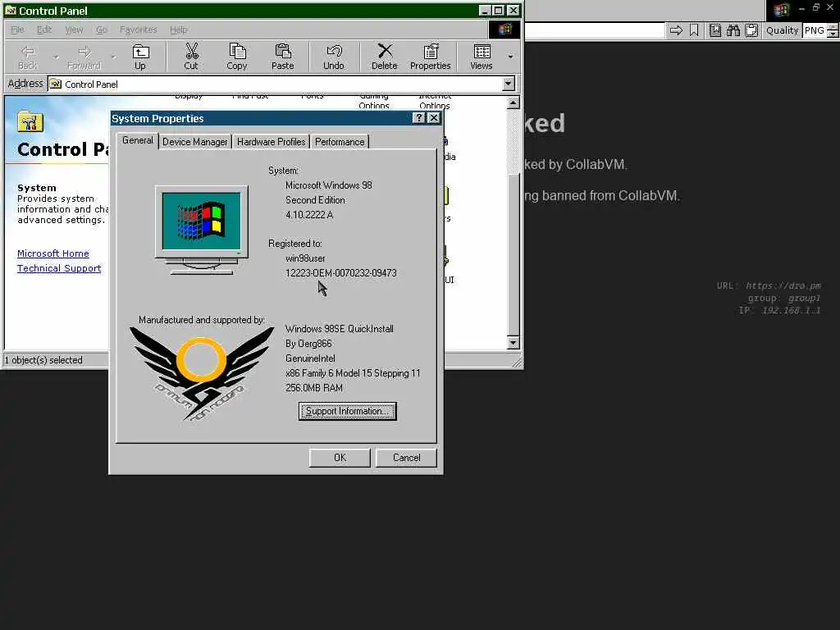Viewport: 840px width, 630px height.
Task: Click the PNG quality spinner up arrow
Action: [833, 27]
